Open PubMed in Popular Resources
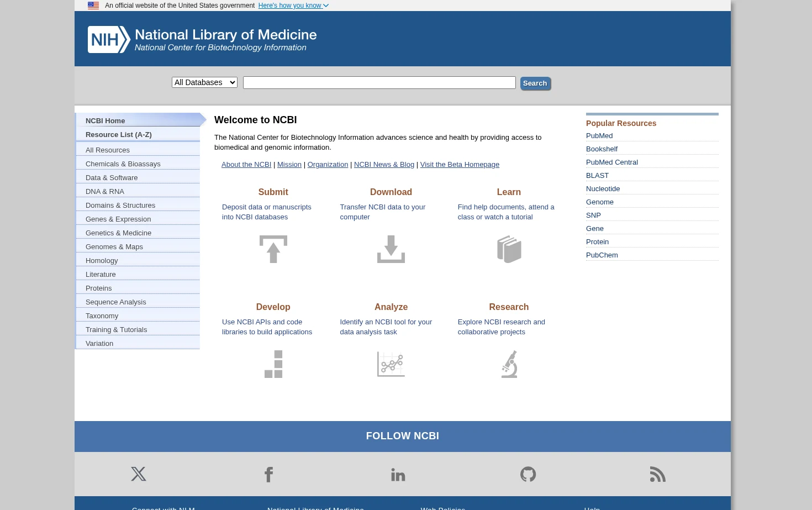812x510 pixels. click(599, 136)
